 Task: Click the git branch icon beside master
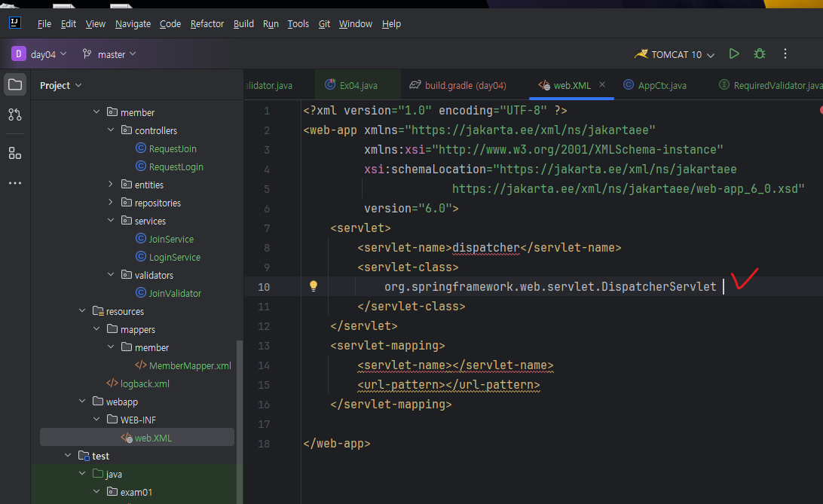click(87, 53)
